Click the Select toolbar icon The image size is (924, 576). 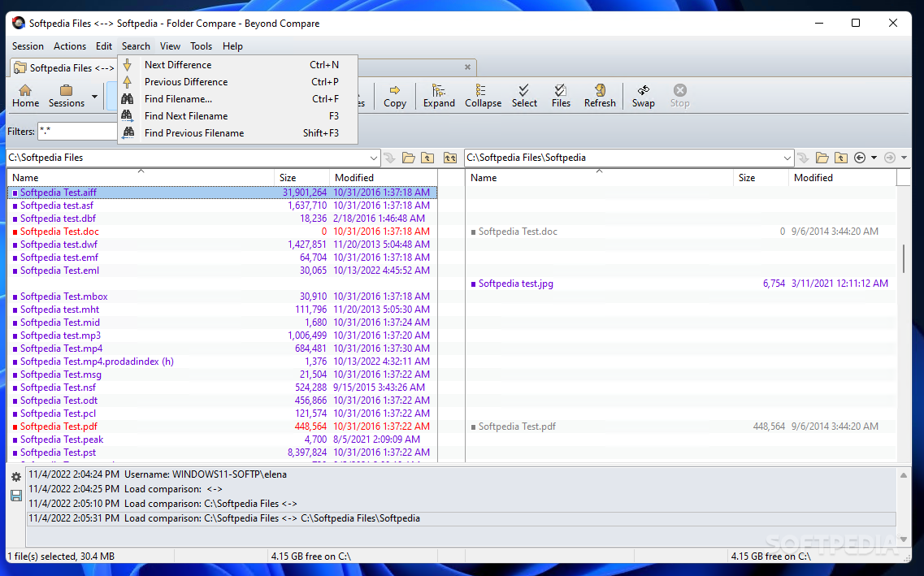[524, 96]
